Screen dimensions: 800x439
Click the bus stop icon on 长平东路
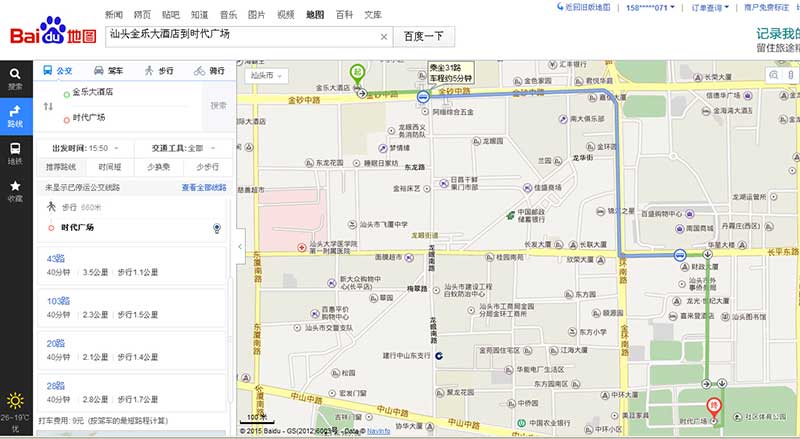[x=680, y=255]
